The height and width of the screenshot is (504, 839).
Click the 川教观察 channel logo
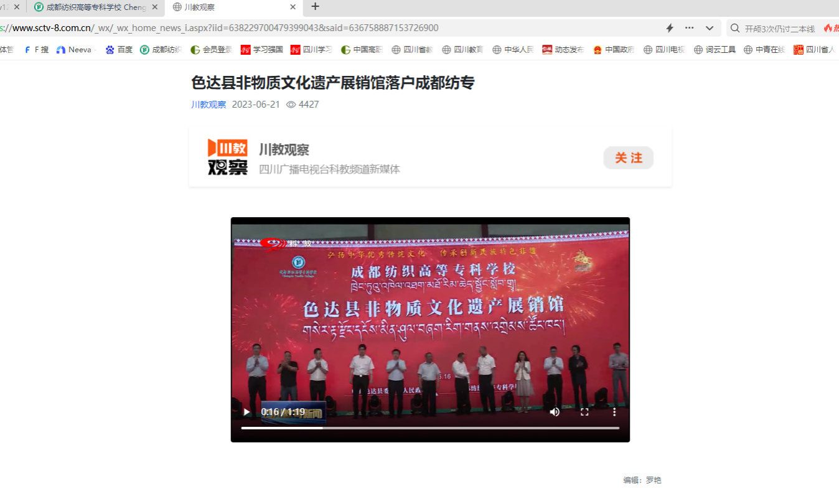(x=227, y=157)
